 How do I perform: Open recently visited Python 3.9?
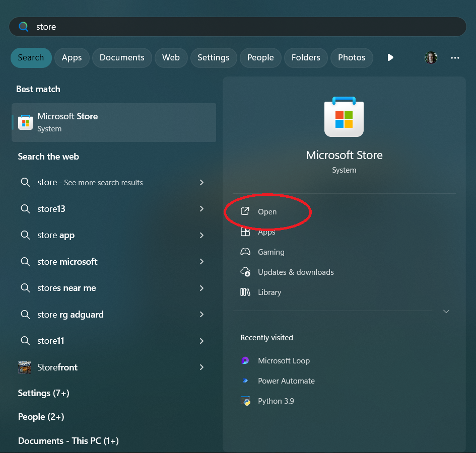pyautogui.click(x=276, y=401)
